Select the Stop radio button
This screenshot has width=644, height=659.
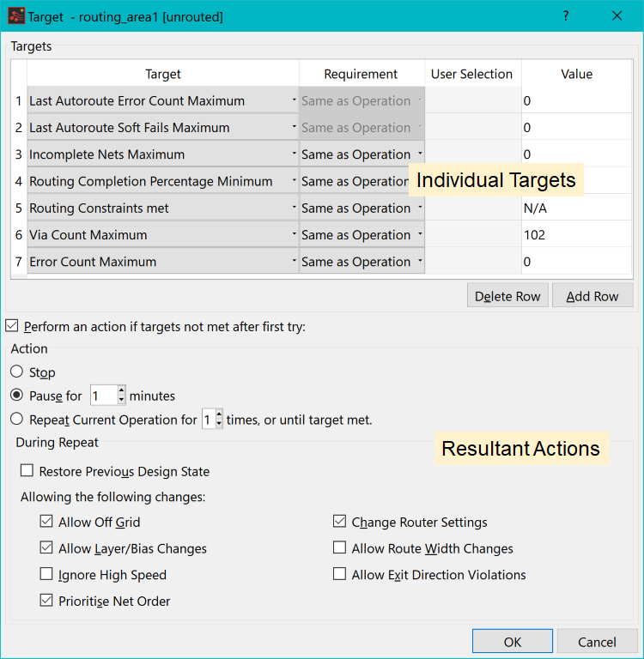[x=17, y=372]
